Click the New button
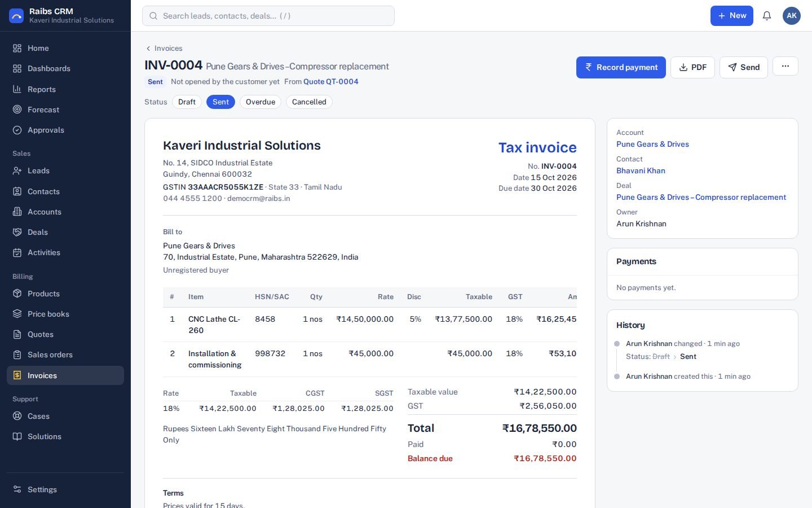The image size is (812, 508). [731, 16]
